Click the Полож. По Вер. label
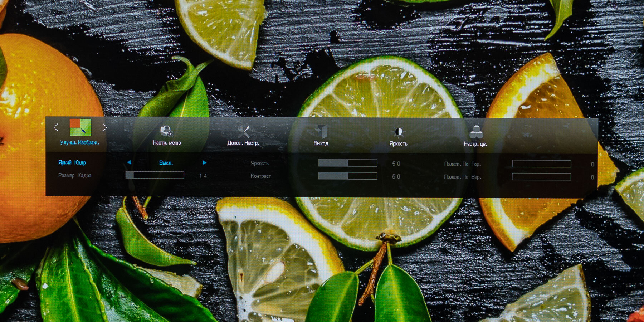The width and height of the screenshot is (644, 322). click(x=462, y=177)
